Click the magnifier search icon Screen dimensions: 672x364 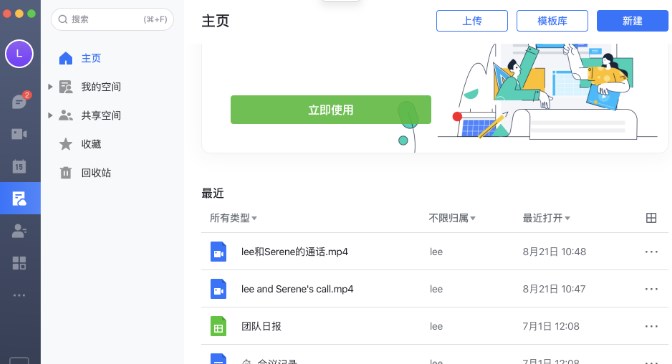[x=63, y=19]
